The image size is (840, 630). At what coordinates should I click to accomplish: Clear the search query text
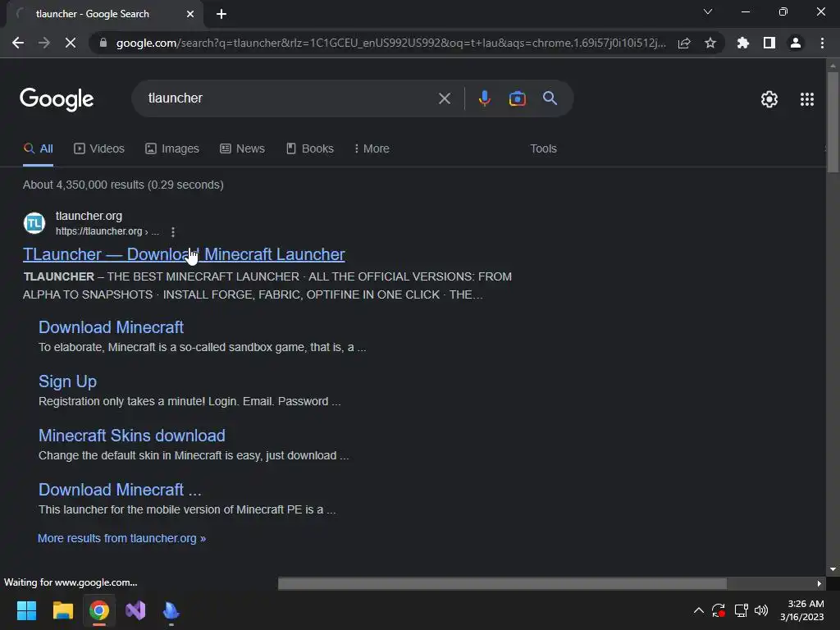tap(444, 98)
